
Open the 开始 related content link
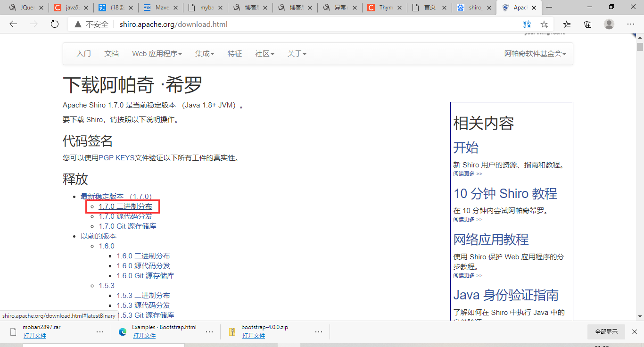coord(466,148)
